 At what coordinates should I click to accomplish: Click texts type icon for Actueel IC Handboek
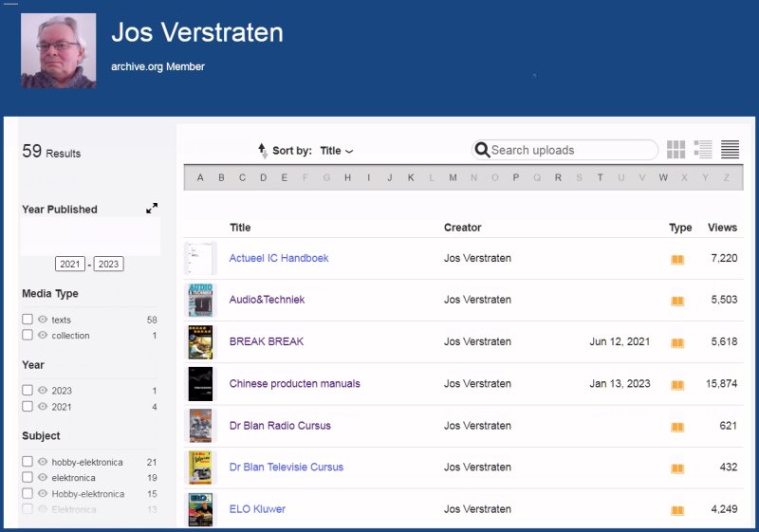pyautogui.click(x=677, y=260)
